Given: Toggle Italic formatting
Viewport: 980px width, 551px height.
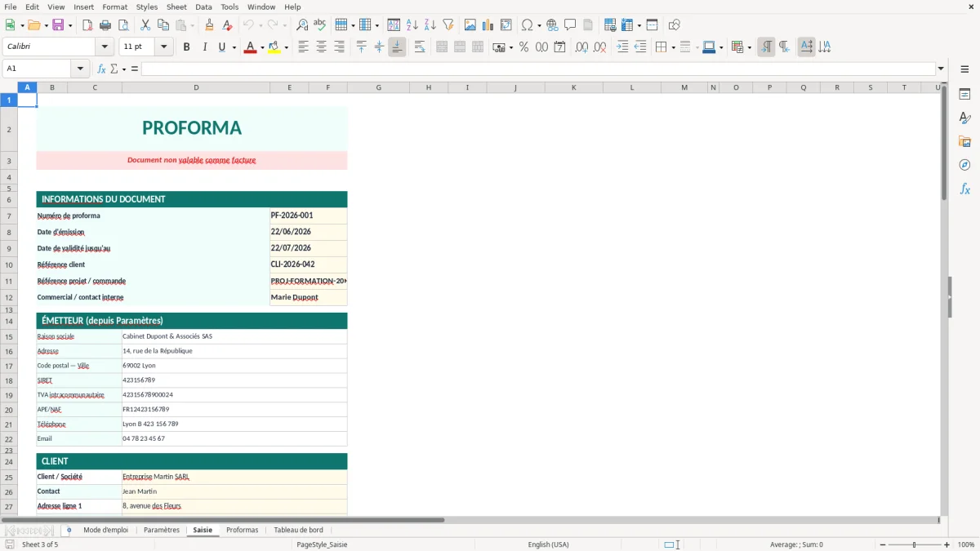Looking at the screenshot, I should click(205, 47).
